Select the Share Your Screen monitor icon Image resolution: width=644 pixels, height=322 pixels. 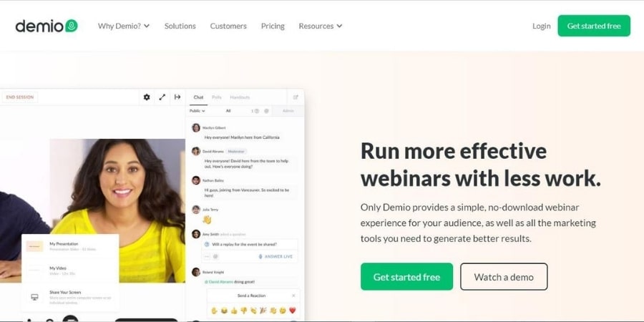click(x=35, y=297)
